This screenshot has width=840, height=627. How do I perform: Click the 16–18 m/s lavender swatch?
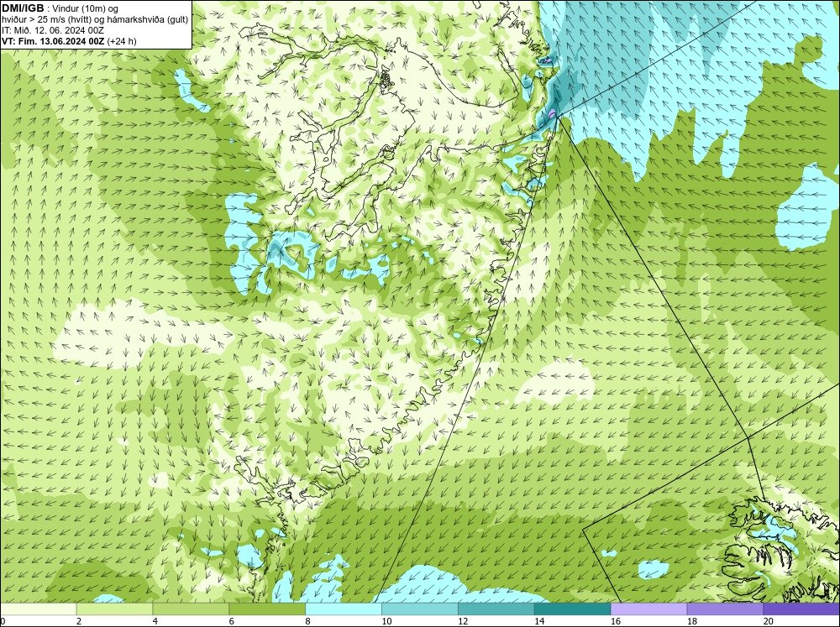coord(648,609)
